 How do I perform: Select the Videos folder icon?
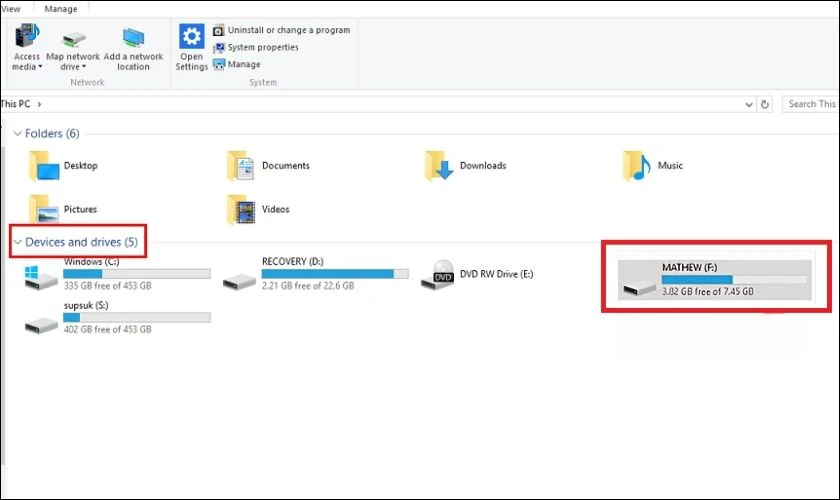click(x=241, y=210)
